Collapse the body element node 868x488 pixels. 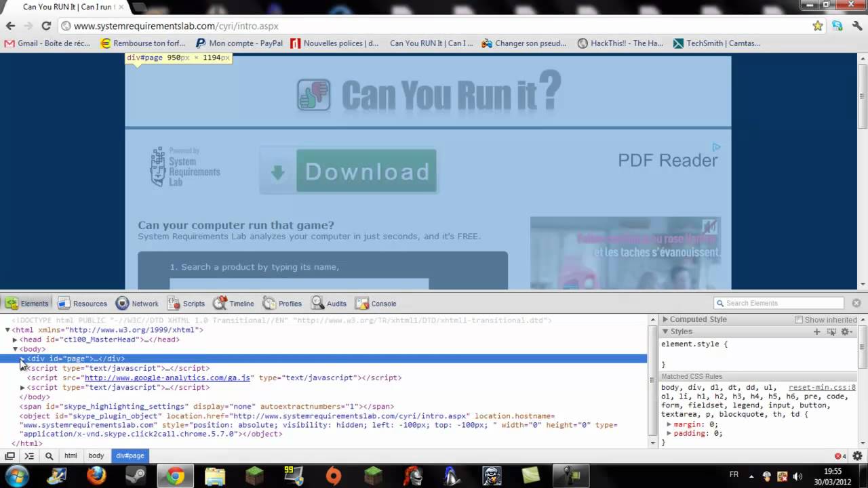point(15,349)
